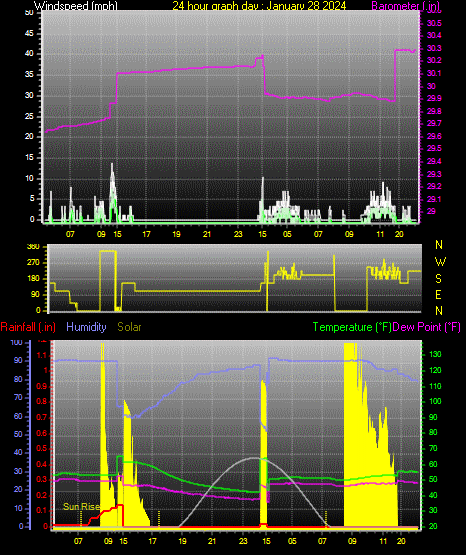This screenshot has width=466, height=555.
Task: Click the 24 hour graph day title
Action: tap(259, 6)
